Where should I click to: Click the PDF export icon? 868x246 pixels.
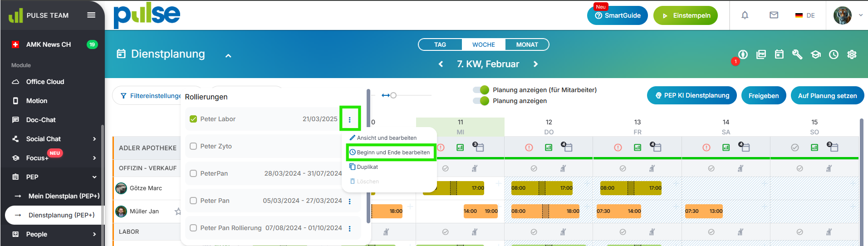pos(761,54)
